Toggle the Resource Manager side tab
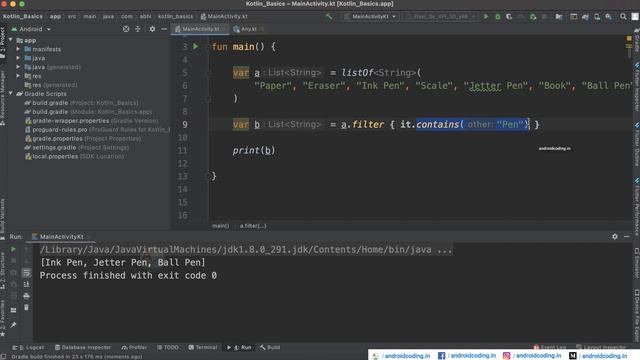This screenshot has height=360, width=640. click(x=3, y=97)
